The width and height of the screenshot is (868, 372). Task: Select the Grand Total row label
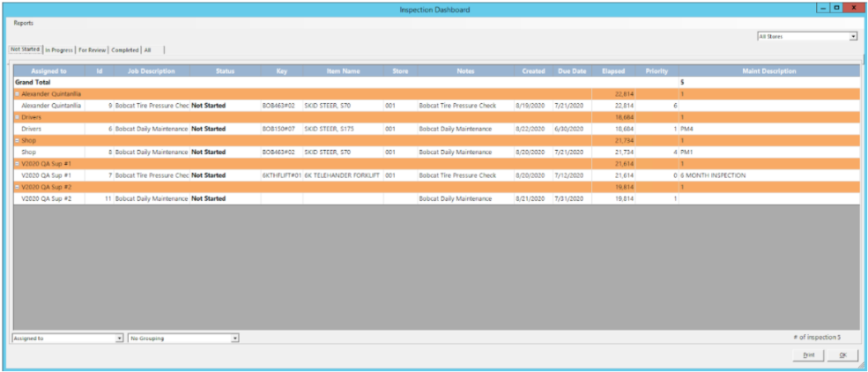coord(33,83)
